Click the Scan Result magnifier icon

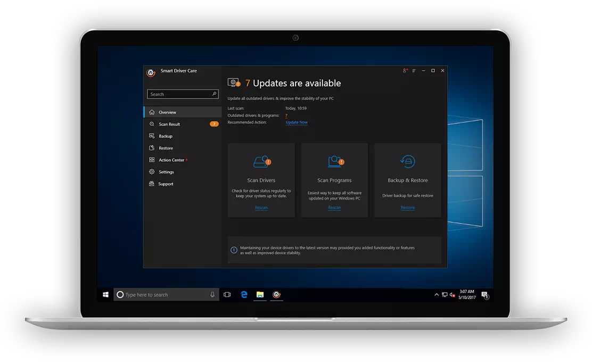coord(152,124)
